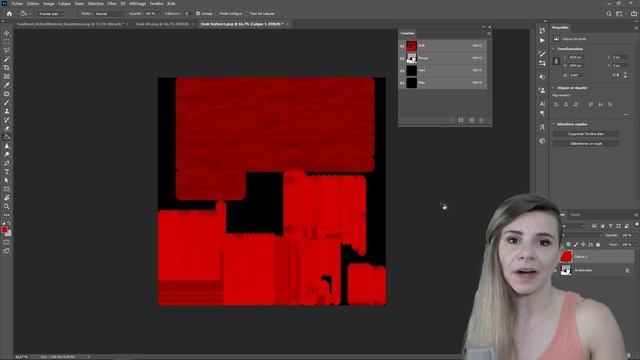This screenshot has width=640, height=360.
Task: Load channel as selection button
Action: (451, 120)
